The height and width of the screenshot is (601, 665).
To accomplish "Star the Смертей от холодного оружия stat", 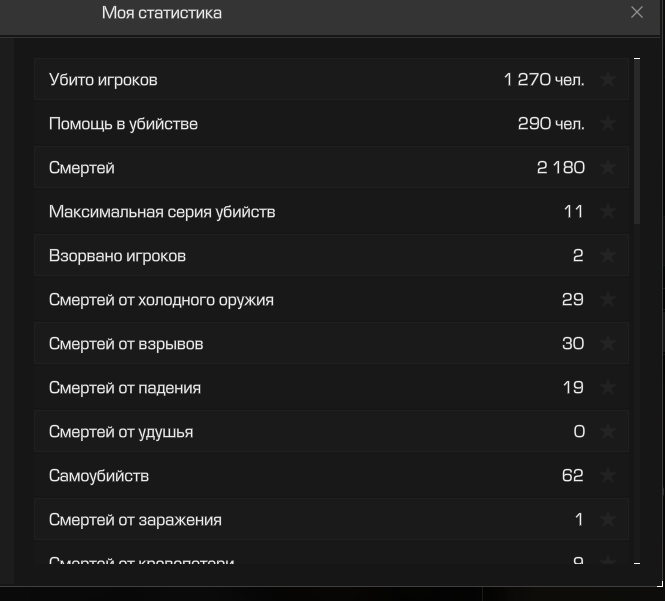I will coord(608,299).
